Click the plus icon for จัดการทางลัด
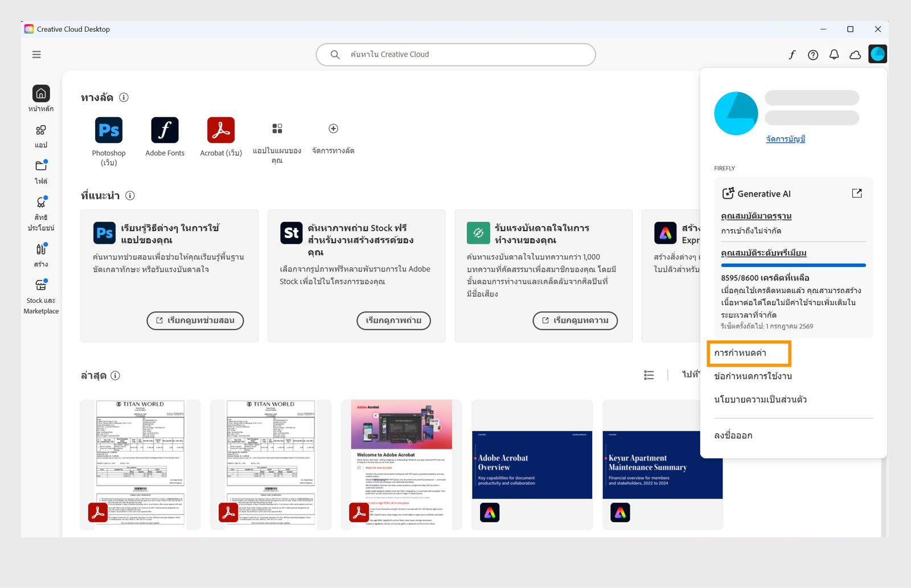The image size is (911, 588). pyautogui.click(x=333, y=129)
